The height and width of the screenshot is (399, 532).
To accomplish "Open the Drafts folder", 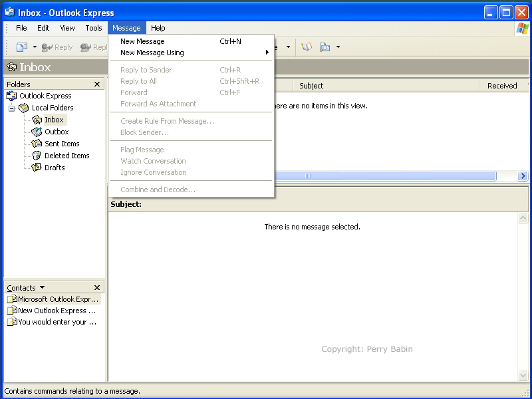I will [x=54, y=168].
